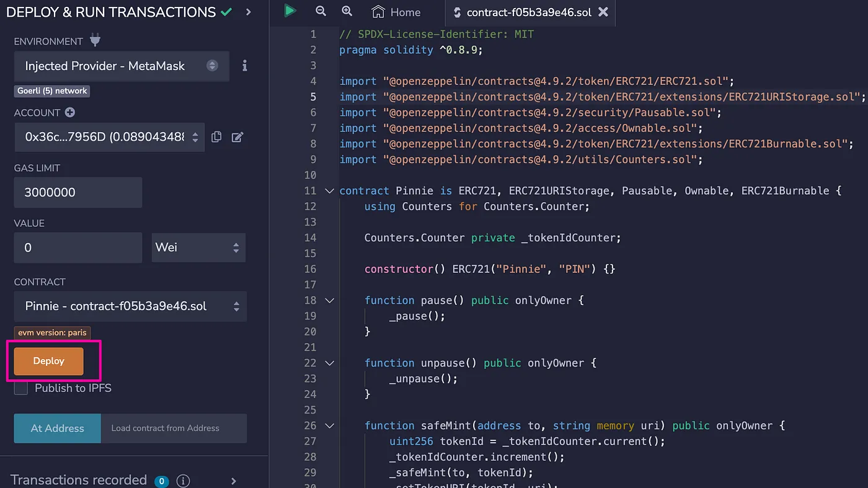The image size is (868, 488).
Task: Click Load contract from Address field
Action: 174,428
